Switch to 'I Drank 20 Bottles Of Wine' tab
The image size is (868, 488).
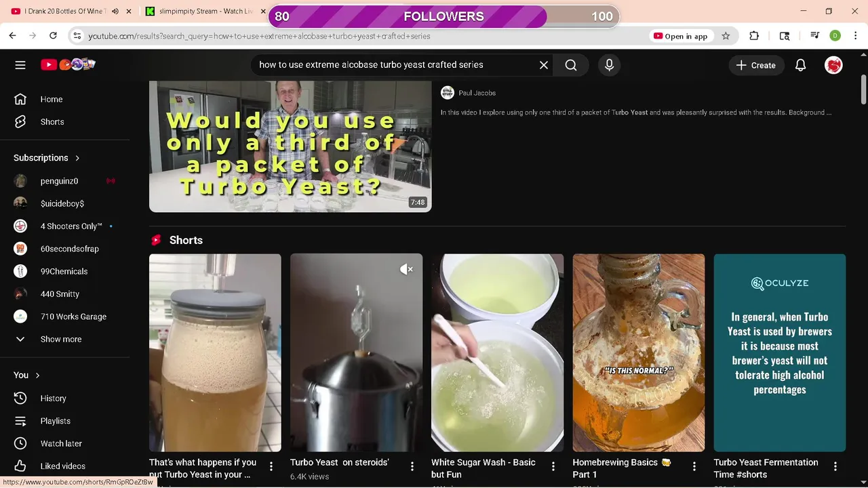point(66,12)
